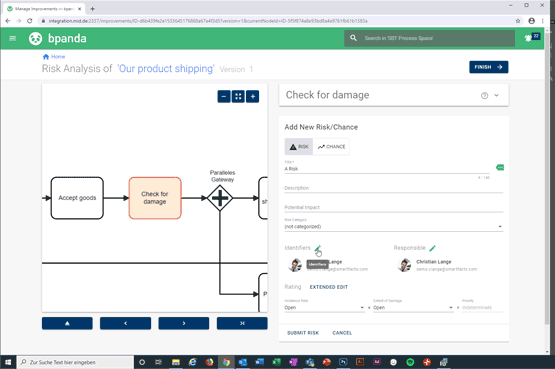Screen dimensions: 555x369
Task: Select the Accept goods task in the diagram
Action: 77,198
